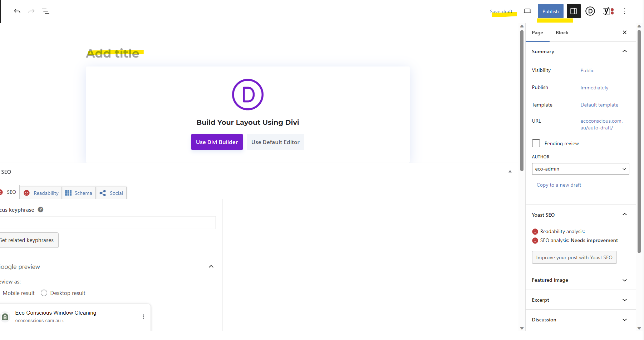The width and height of the screenshot is (644, 340).
Task: Switch to the Page tab
Action: [x=537, y=33]
